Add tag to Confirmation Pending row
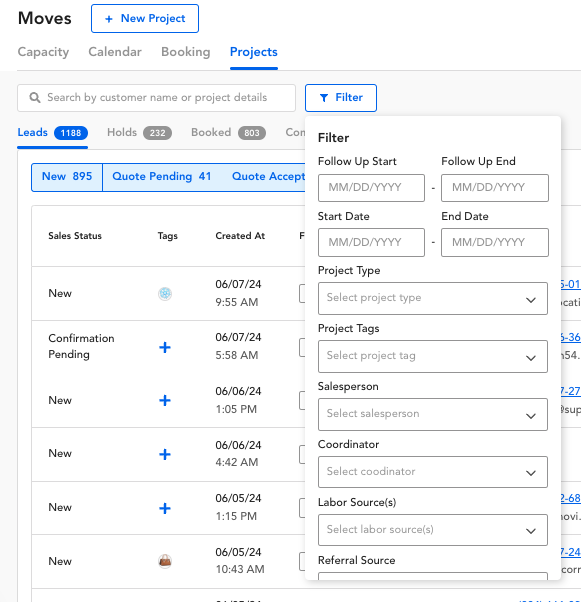The height and width of the screenshot is (602, 581). (x=165, y=347)
